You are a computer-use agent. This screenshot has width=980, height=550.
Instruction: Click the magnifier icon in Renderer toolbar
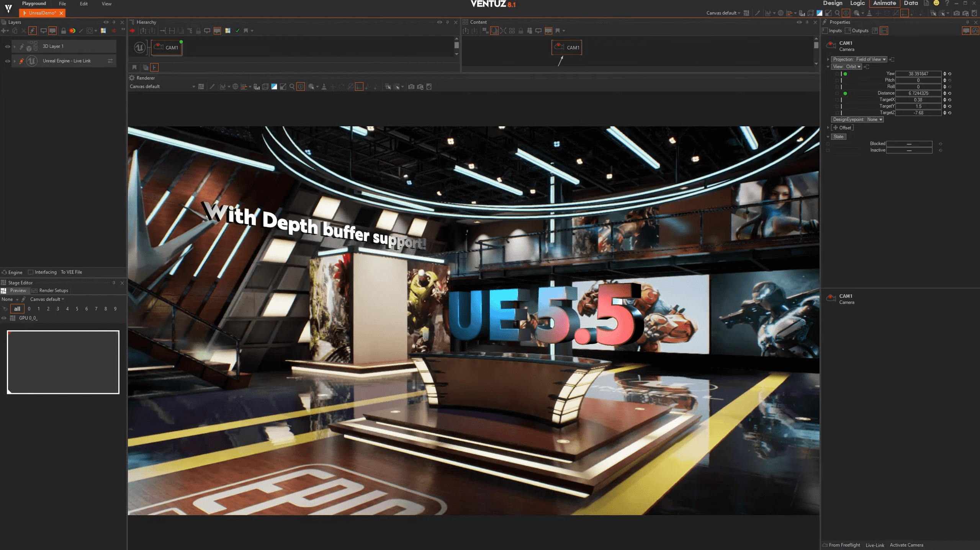click(x=292, y=87)
